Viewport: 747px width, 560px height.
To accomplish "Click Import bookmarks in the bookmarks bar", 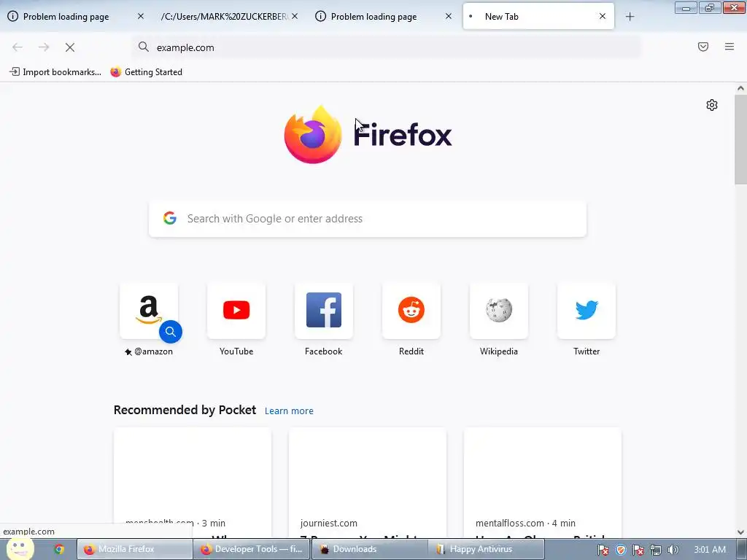I will tap(55, 72).
